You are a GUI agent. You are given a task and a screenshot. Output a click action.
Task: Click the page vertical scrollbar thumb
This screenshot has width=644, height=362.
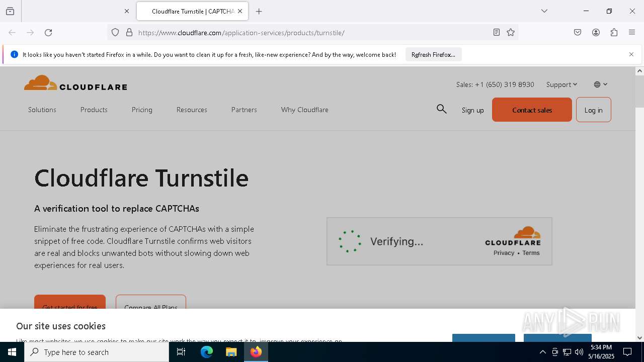(639, 92)
